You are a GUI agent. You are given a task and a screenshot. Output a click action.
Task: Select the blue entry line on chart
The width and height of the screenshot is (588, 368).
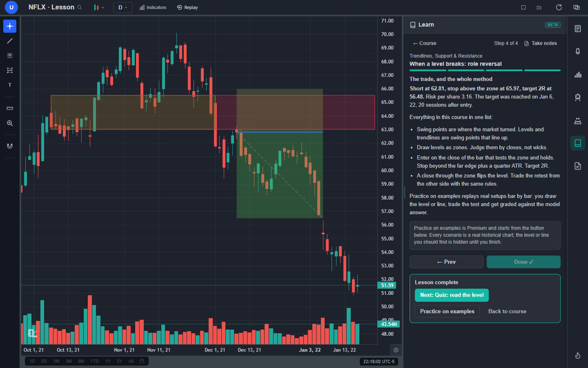coord(280,132)
